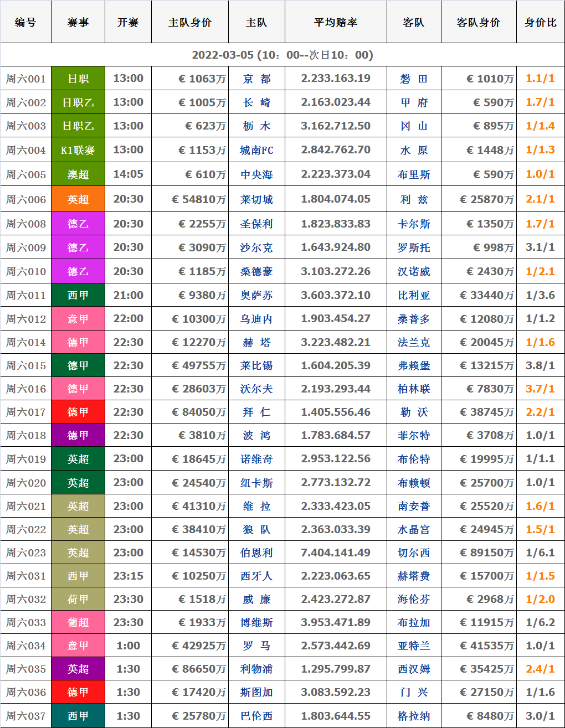Screen dimensions: 565x728
Task: Open the 拜仁 home team link
Action: tap(256, 412)
